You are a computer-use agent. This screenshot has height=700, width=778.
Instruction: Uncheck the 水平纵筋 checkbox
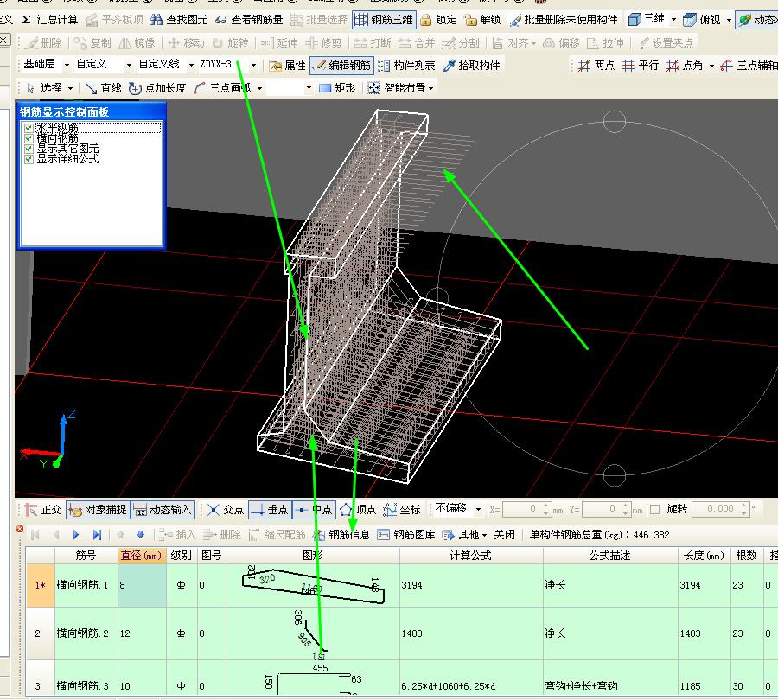[x=29, y=127]
